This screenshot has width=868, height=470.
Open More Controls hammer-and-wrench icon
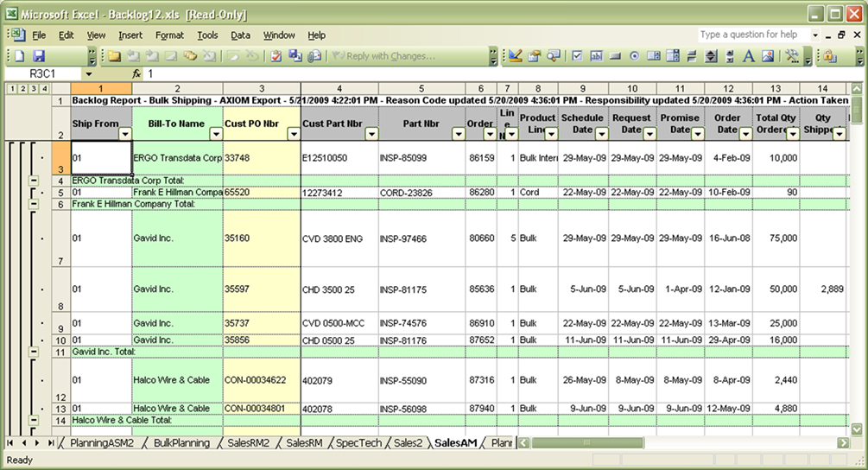tap(792, 56)
